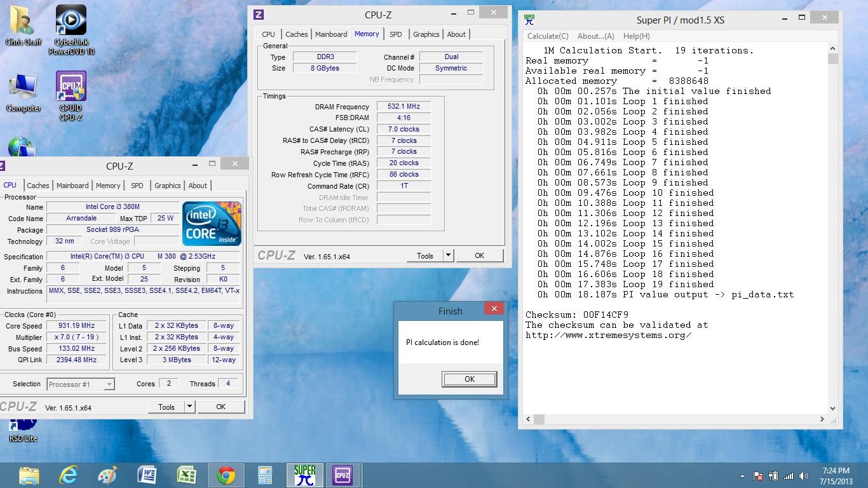
Task: Open About...(A) menu in Super PI
Action: tap(596, 36)
